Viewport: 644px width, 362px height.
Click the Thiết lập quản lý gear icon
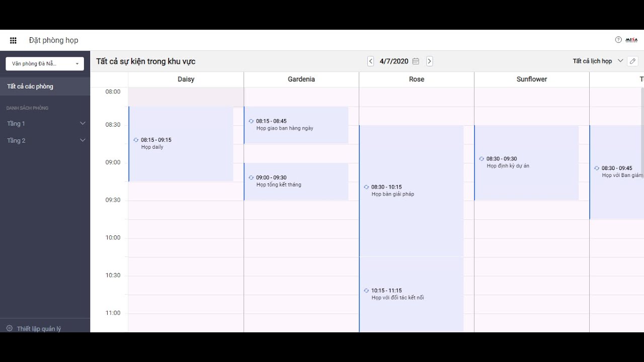pos(10,328)
